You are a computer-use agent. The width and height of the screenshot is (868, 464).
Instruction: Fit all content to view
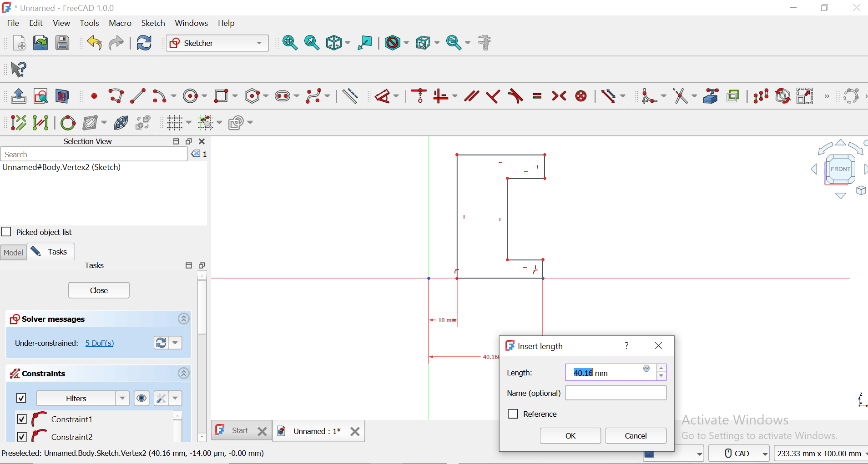coord(290,43)
